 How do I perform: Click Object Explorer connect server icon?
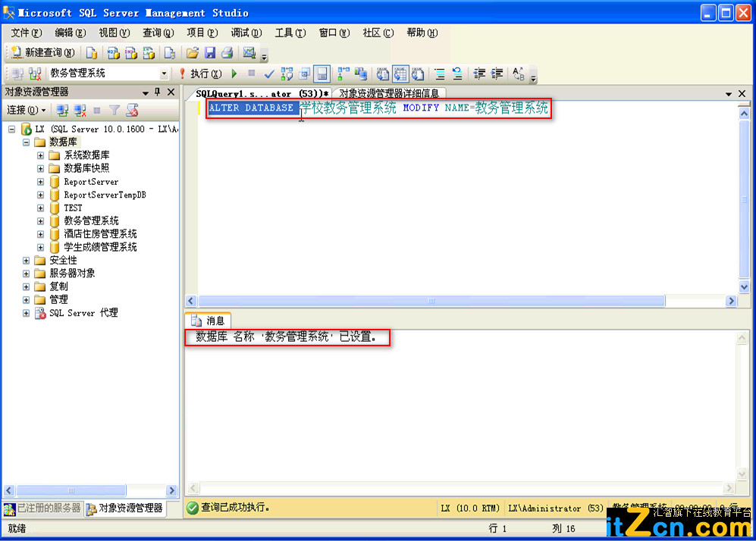pyautogui.click(x=62, y=111)
